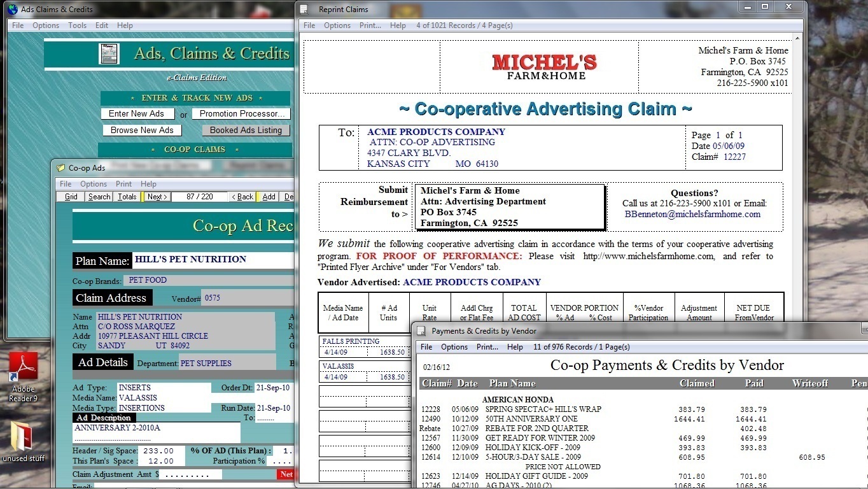The image size is (868, 489).
Task: Click the Reprint Claims window title icon
Action: point(304,10)
